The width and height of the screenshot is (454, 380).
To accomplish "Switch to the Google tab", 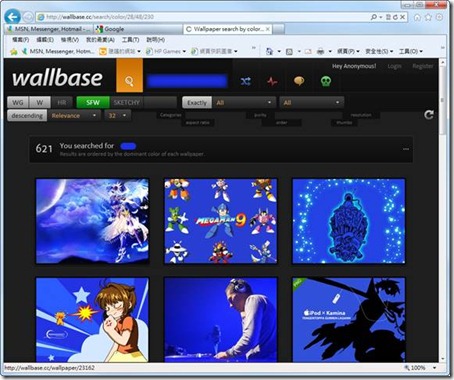I will click(138, 29).
